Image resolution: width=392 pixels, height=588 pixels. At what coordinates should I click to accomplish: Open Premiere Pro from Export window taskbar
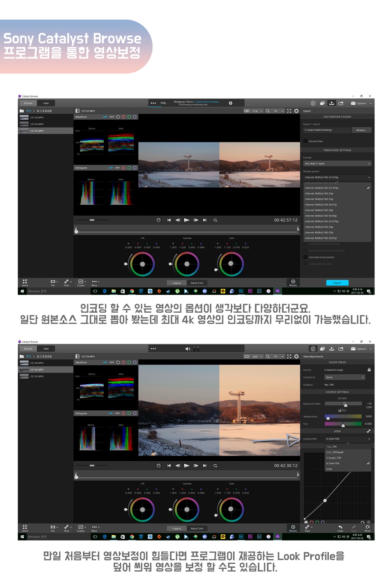[250, 291]
